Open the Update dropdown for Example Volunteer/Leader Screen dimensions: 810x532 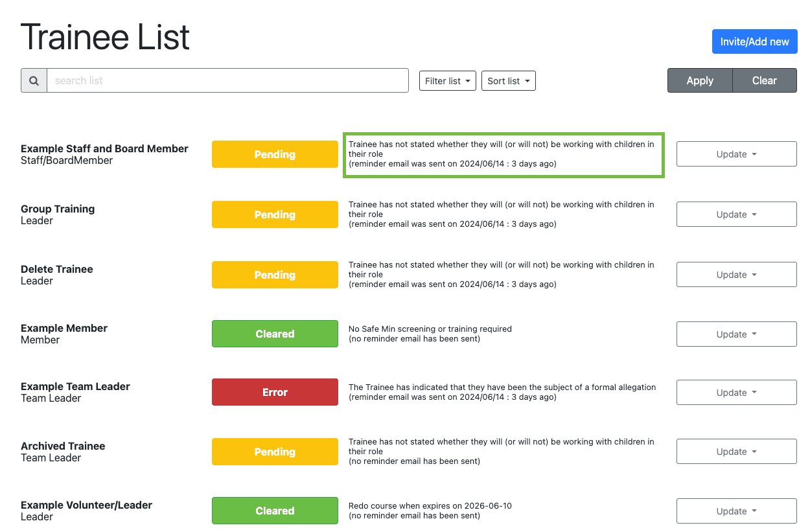coord(736,511)
